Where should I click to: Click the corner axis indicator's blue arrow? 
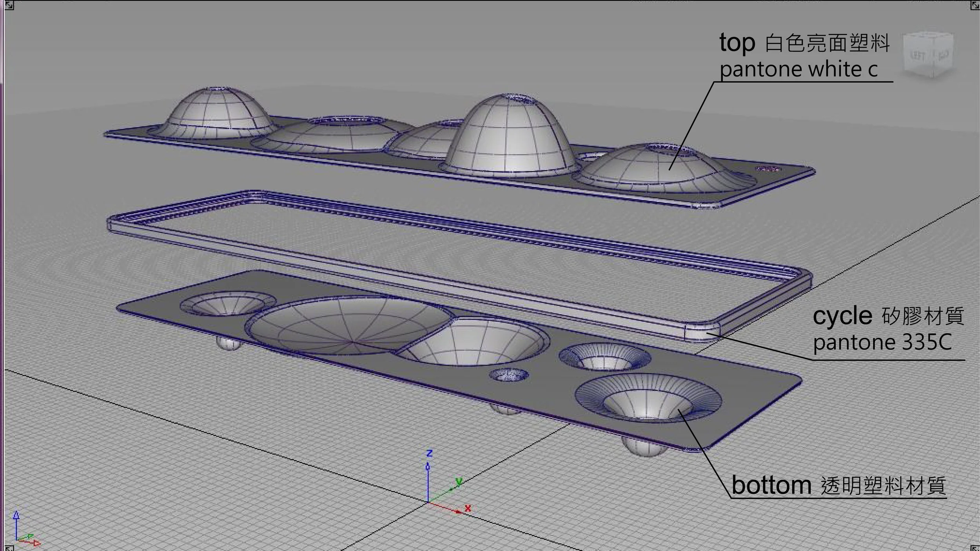(x=16, y=517)
